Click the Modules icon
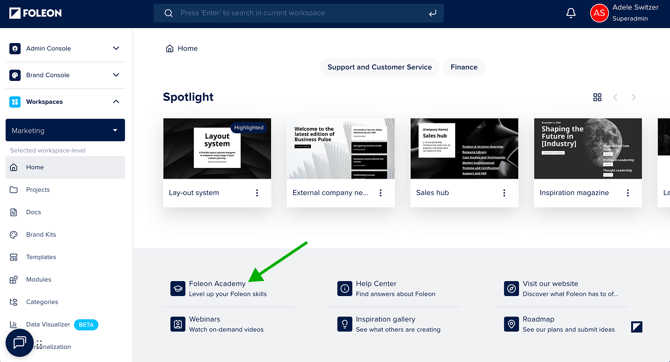 (x=14, y=280)
